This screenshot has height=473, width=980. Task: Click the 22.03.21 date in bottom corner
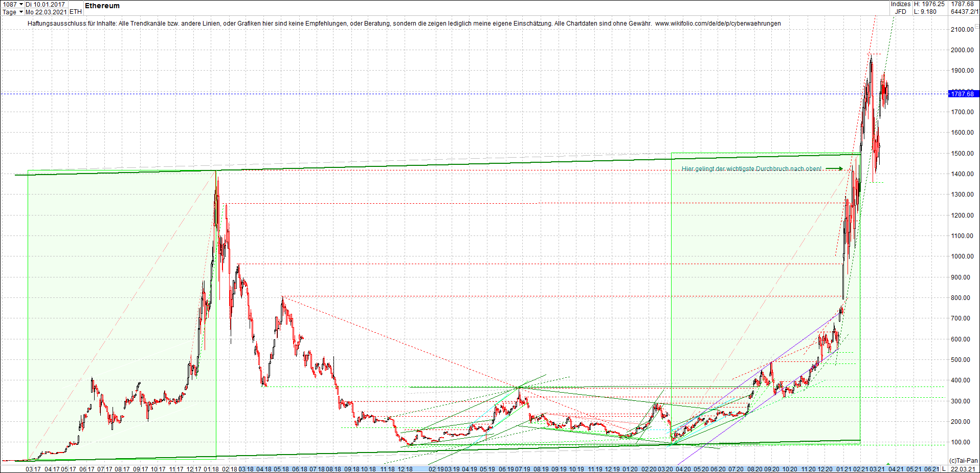tap(962, 469)
